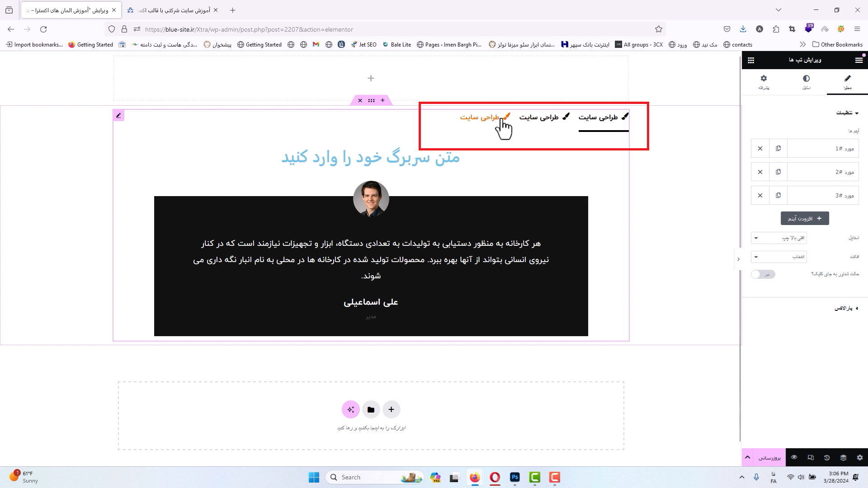Show more bookmarks with the chevron
Screen dimensions: 868x488
[802, 45]
